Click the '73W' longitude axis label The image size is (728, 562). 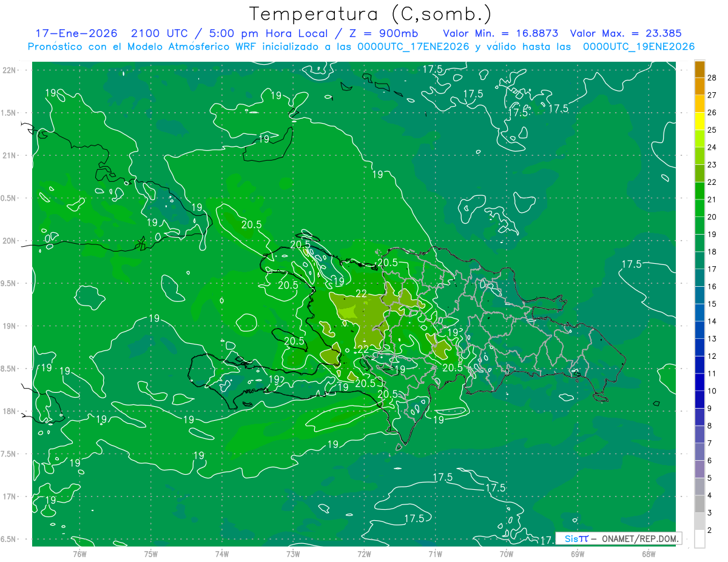(x=293, y=554)
